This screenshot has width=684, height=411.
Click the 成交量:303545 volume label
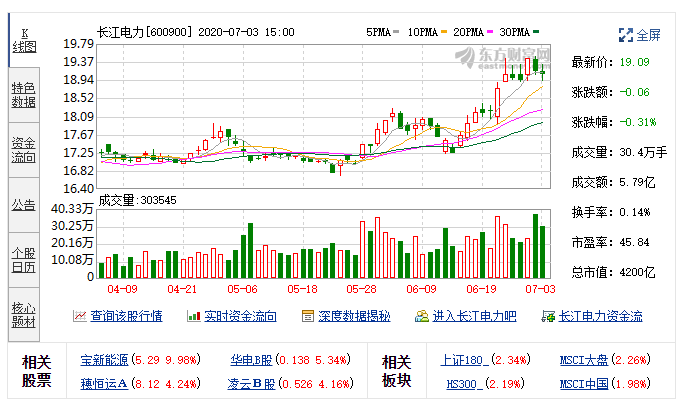[137, 200]
